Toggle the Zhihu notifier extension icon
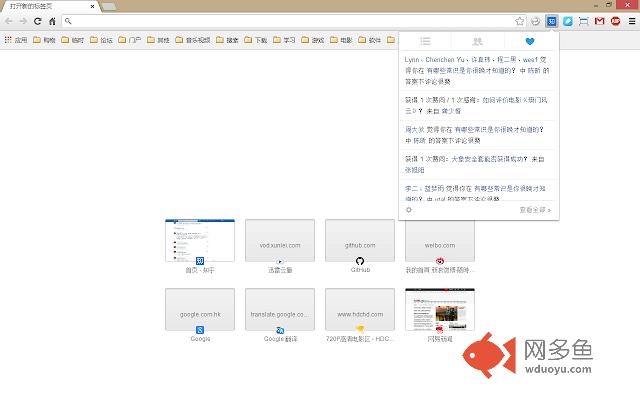 coord(551,21)
